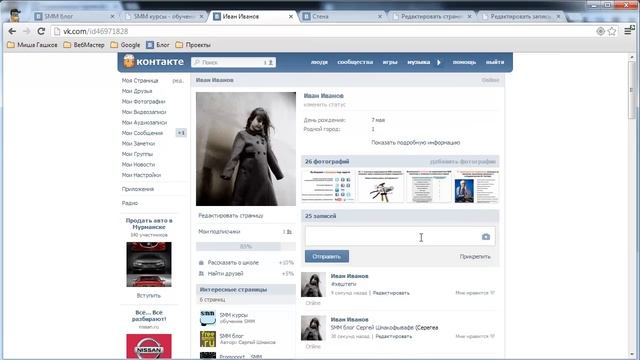
Task: Click the bookmark star icon
Action: click(612, 31)
